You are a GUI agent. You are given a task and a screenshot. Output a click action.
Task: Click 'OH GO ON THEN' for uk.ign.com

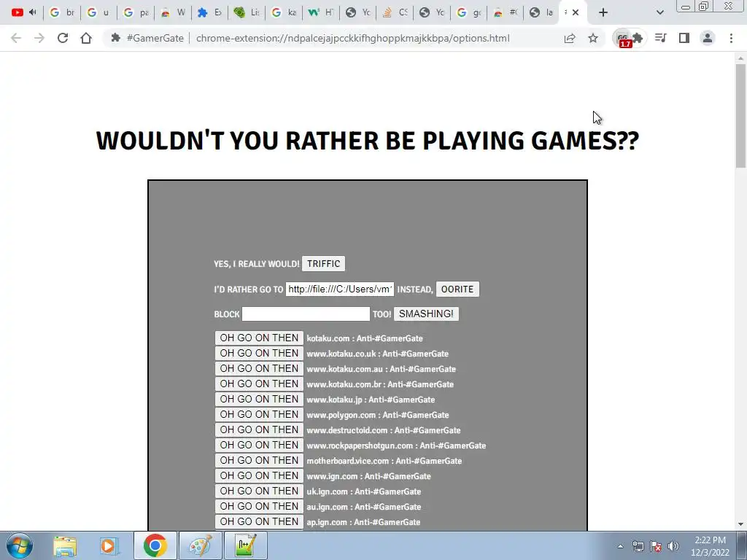click(x=259, y=491)
